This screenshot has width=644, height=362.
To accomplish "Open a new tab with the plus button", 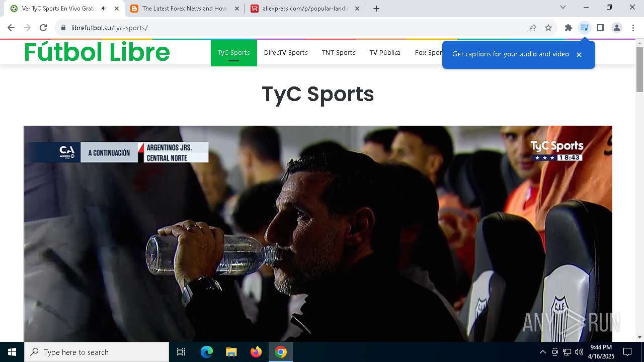I will point(376,9).
